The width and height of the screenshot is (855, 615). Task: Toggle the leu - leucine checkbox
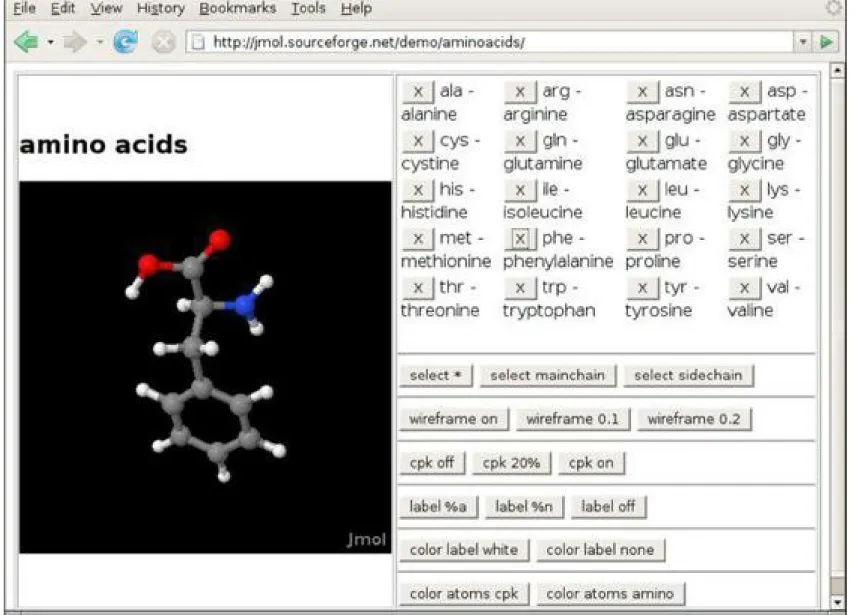pyautogui.click(x=642, y=190)
